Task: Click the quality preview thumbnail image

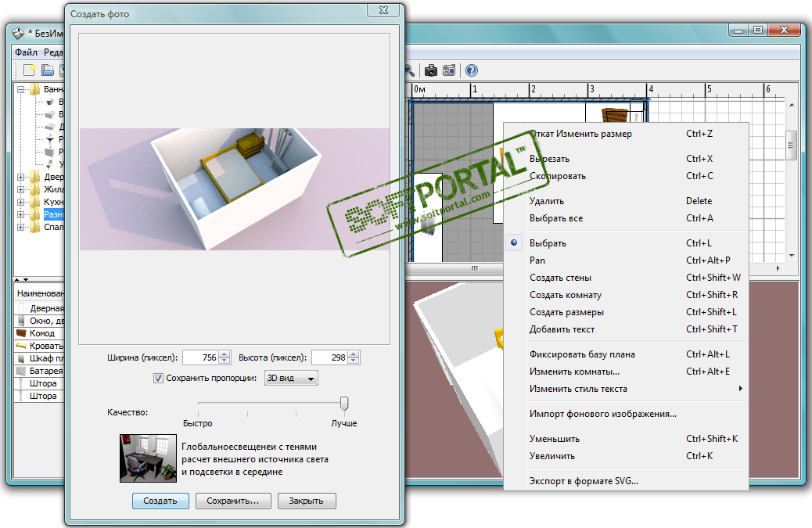Action: tap(148, 458)
